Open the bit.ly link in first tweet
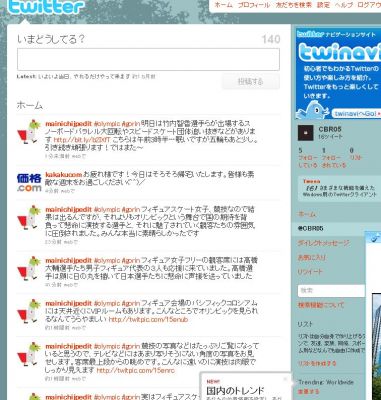 tap(82, 140)
